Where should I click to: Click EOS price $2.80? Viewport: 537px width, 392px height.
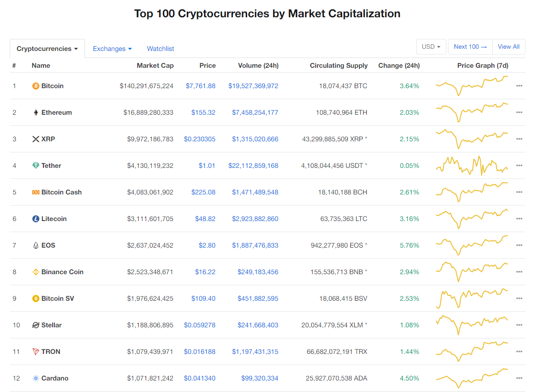(x=207, y=245)
